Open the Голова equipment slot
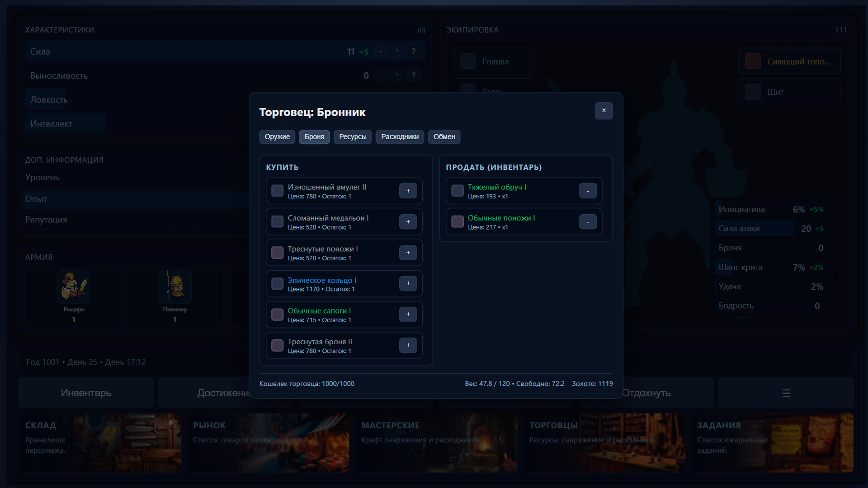The image size is (868, 488). [x=492, y=61]
